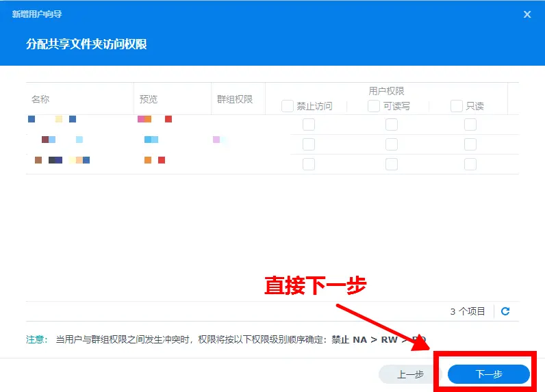Check 可读写 for the third shared folder
This screenshot has height=392, width=545.
[x=392, y=164]
